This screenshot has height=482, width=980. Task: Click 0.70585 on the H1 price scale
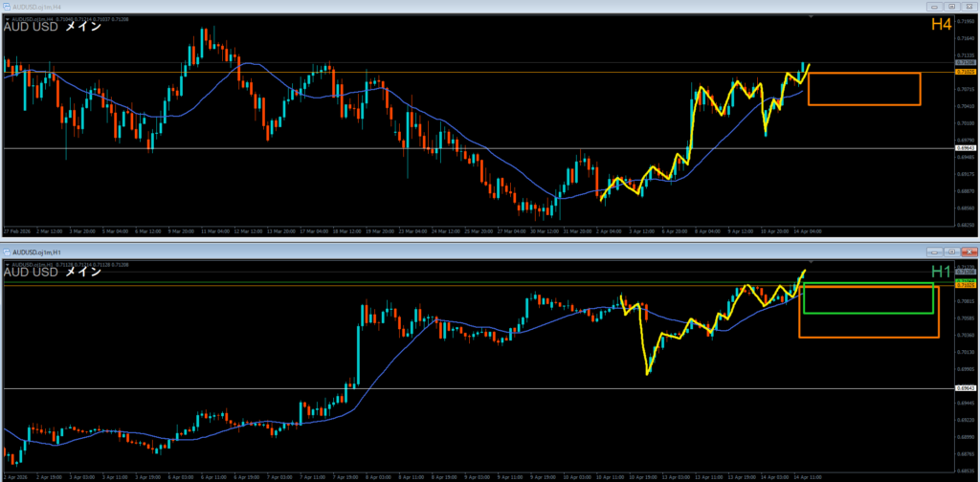966,318
